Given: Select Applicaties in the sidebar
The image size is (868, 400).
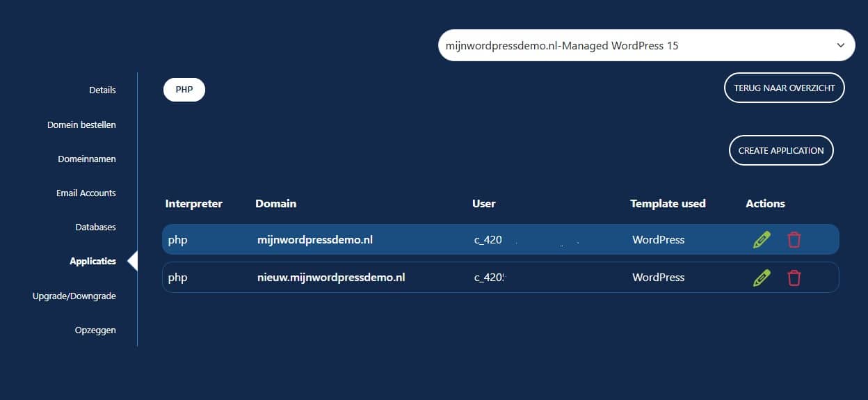Looking at the screenshot, I should coord(93,262).
